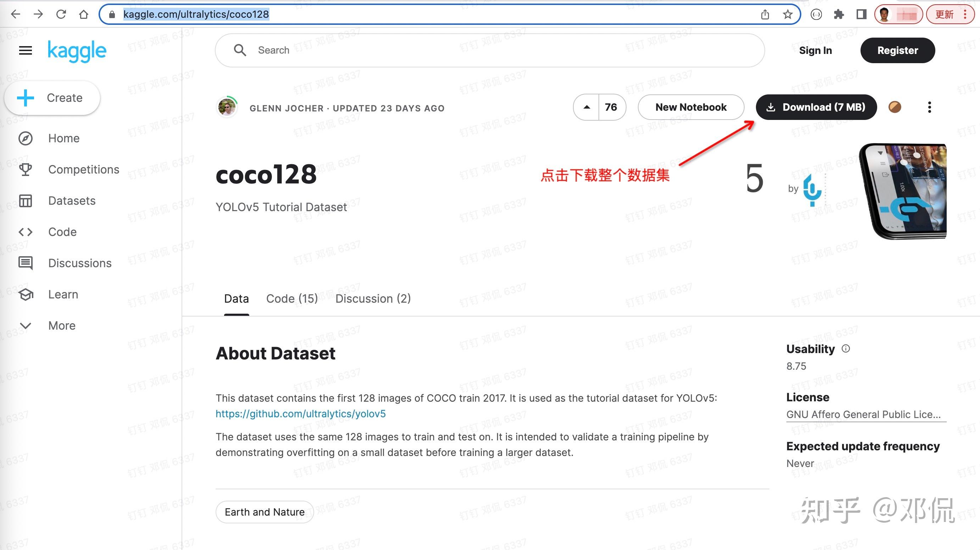Image resolution: width=980 pixels, height=550 pixels.
Task: Switch to Code (15) tab
Action: [292, 298]
